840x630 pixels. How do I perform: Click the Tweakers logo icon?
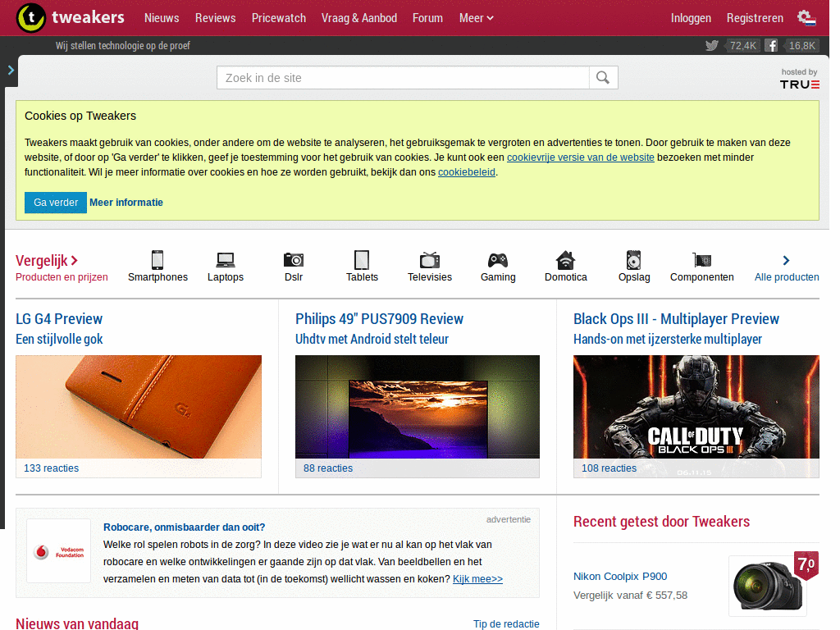(x=31, y=18)
